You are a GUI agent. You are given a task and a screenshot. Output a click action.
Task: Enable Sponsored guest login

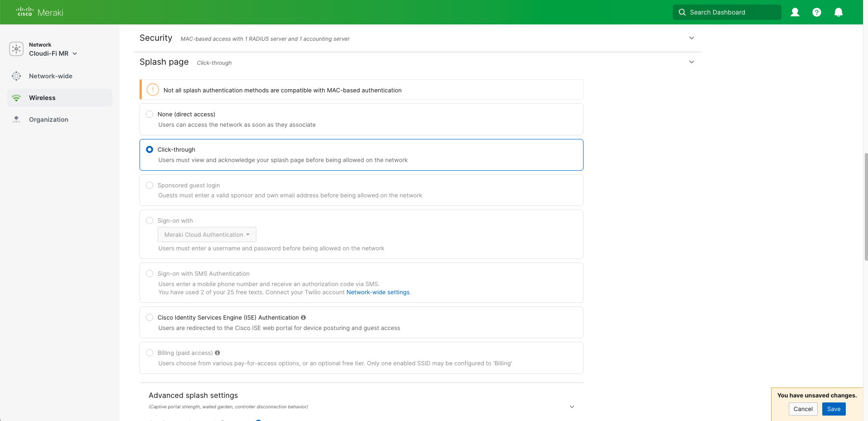tap(149, 185)
